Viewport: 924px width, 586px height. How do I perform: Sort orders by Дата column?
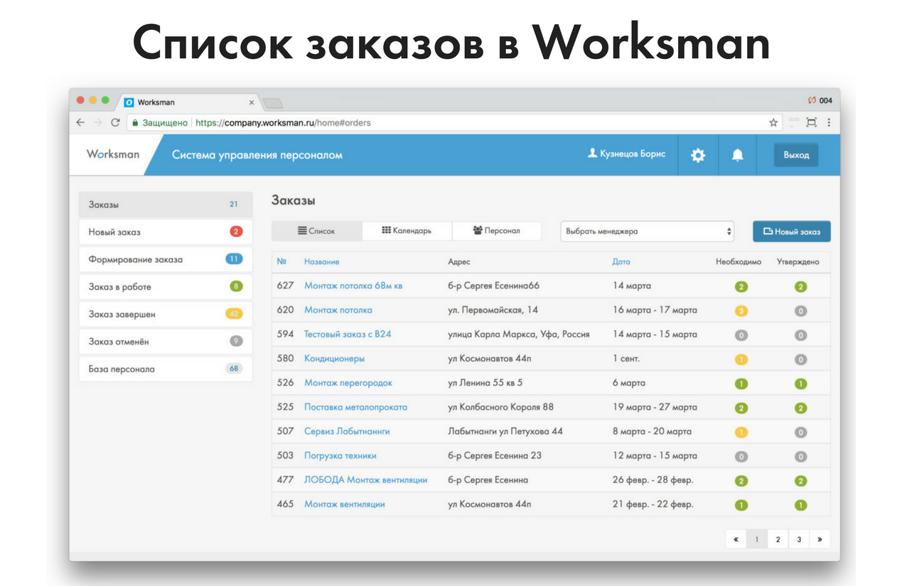click(621, 261)
